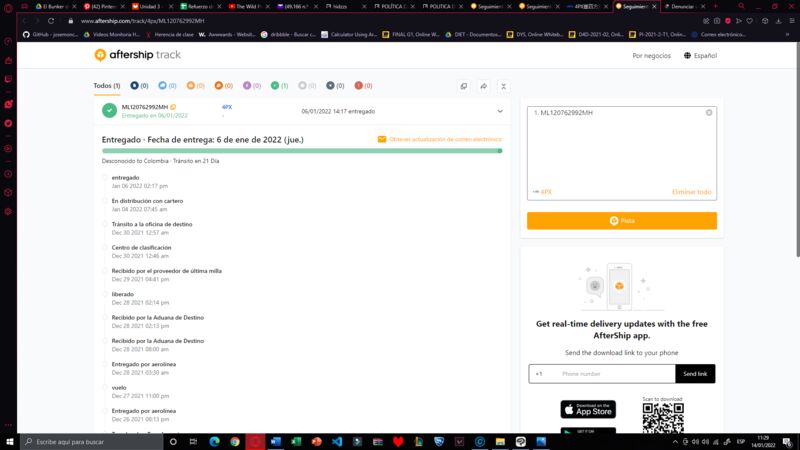This screenshot has height=450, width=800.
Task: Open Visual Studio Code from the taskbar
Action: [x=337, y=442]
